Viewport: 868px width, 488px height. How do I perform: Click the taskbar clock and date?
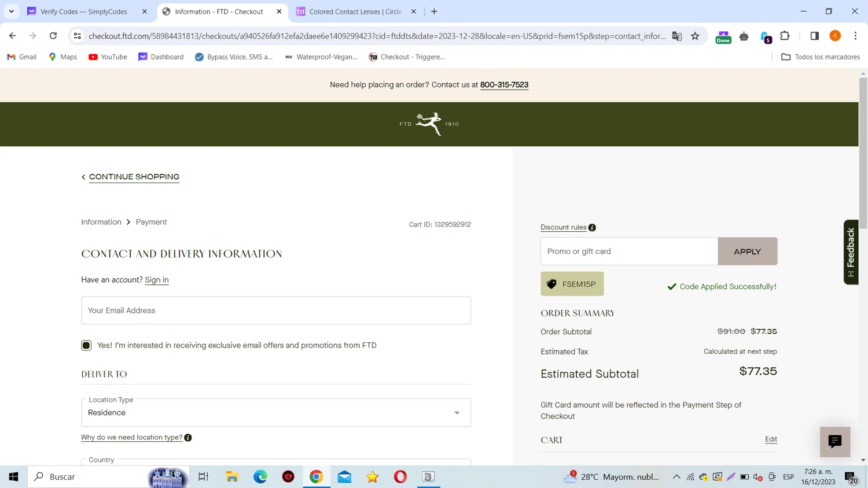point(818,477)
